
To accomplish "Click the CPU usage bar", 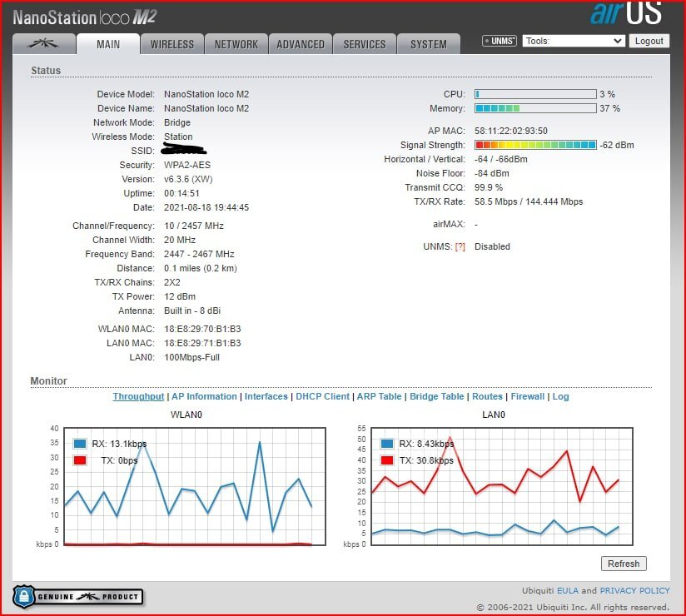I will point(535,94).
